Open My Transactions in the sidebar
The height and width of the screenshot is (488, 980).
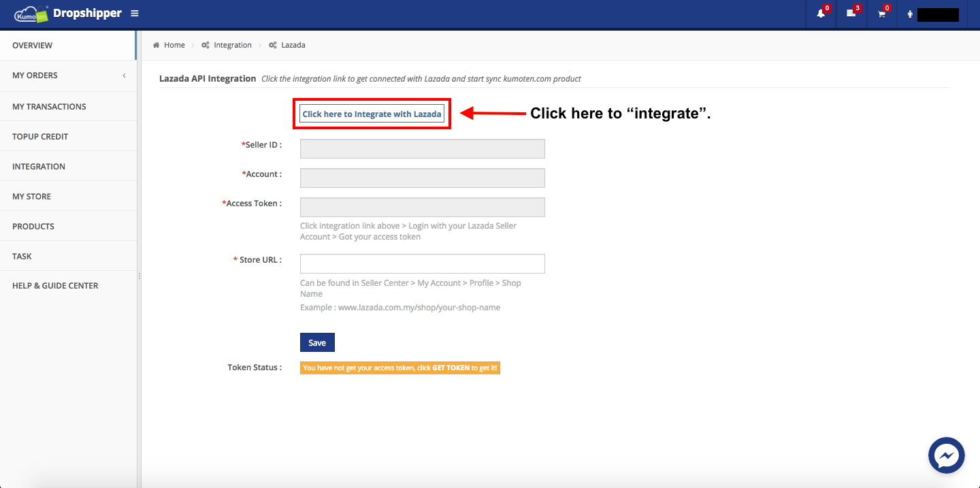(68, 106)
